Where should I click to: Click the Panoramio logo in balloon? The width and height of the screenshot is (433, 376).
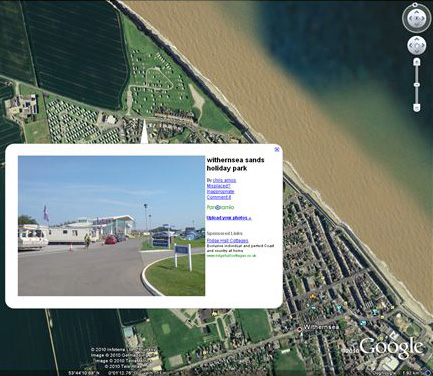coord(220,207)
